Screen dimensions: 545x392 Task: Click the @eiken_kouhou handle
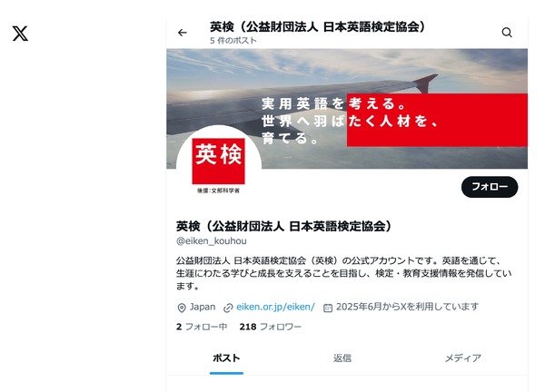point(212,241)
